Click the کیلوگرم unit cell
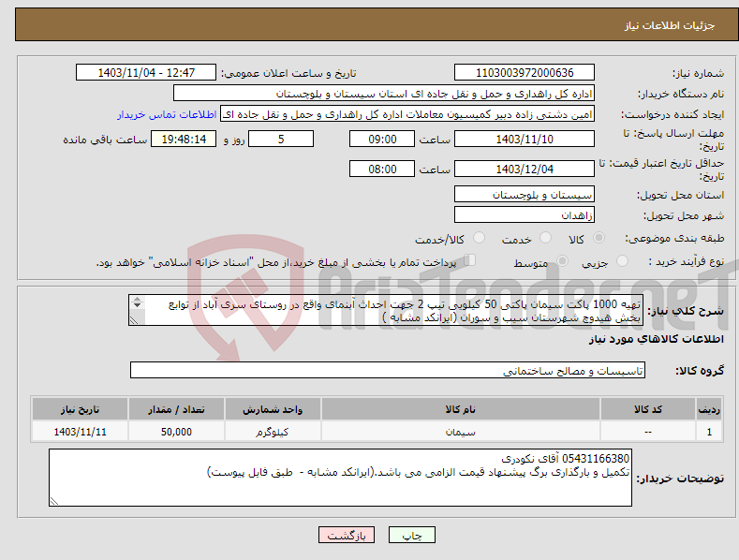The height and width of the screenshot is (560, 739). click(273, 432)
